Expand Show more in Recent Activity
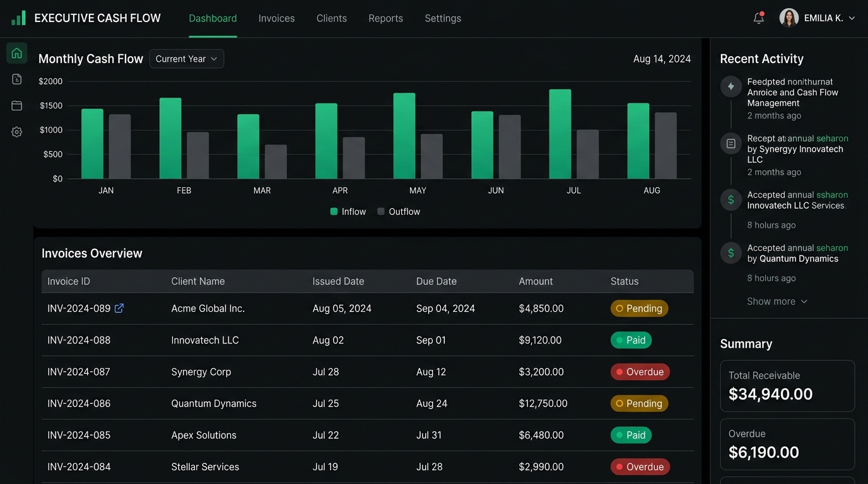 [777, 301]
